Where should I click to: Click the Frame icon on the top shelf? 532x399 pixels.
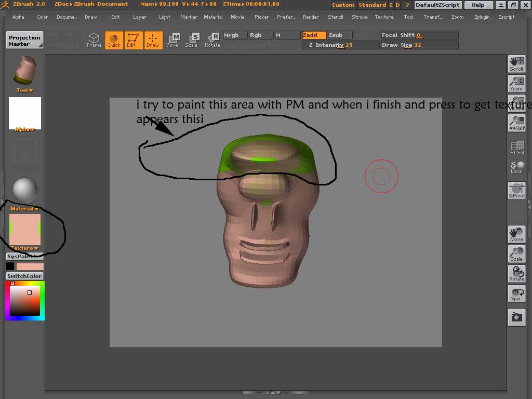[x=94, y=40]
